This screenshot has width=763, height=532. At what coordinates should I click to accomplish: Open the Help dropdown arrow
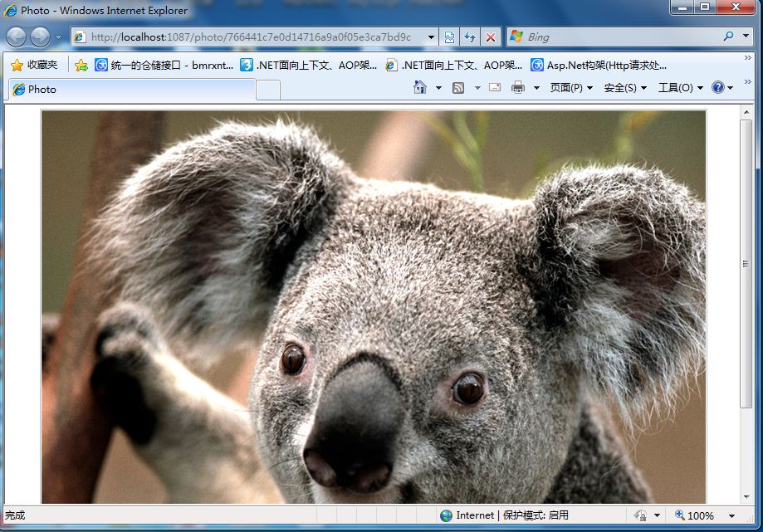coord(731,88)
